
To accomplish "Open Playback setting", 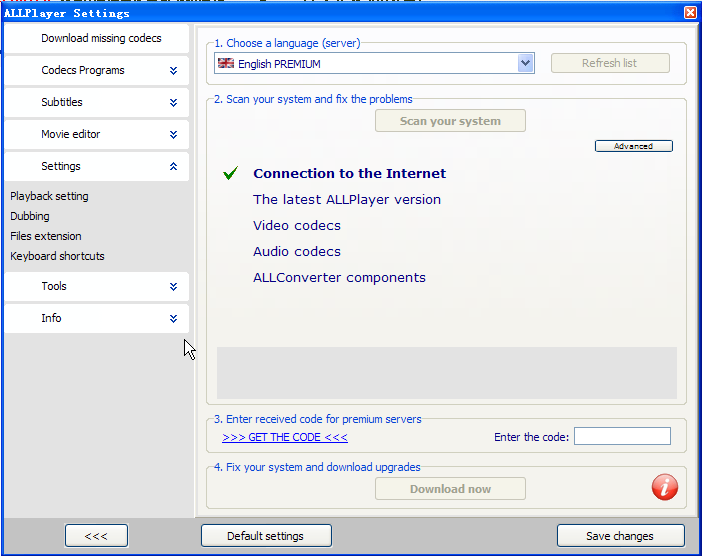I will point(49,196).
